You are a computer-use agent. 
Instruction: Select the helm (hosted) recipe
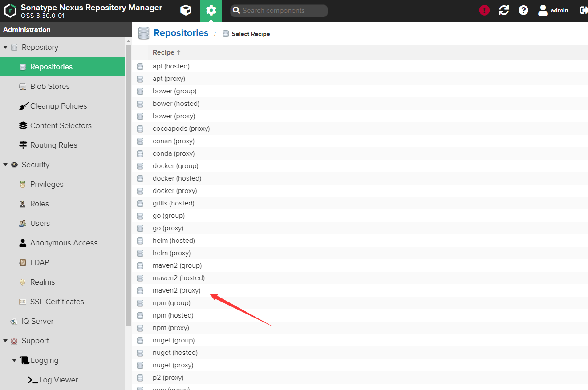pyautogui.click(x=360, y=241)
